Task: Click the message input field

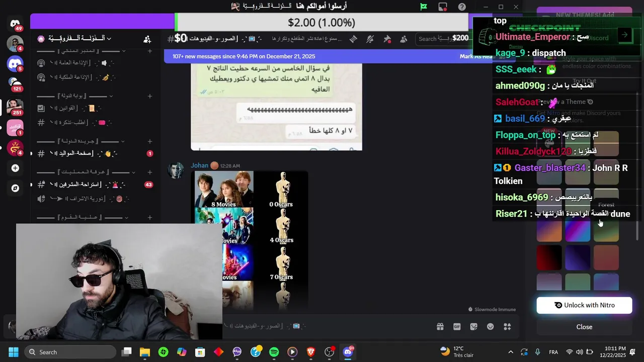Action: point(327,326)
